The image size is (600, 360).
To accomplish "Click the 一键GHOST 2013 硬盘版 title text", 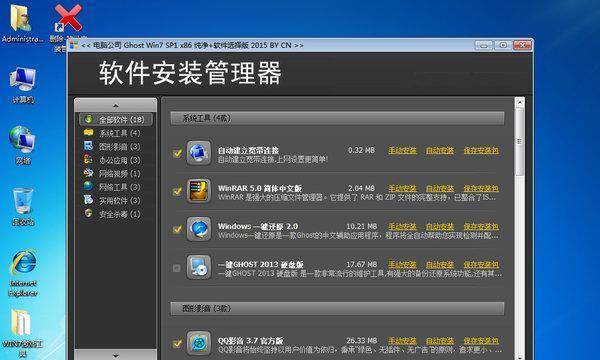I will pyautogui.click(x=261, y=264).
